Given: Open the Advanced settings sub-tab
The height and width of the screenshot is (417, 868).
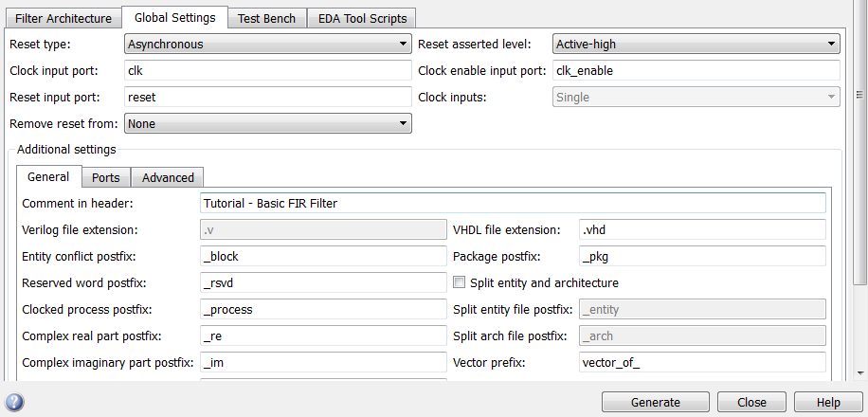Looking at the screenshot, I should point(168,177).
